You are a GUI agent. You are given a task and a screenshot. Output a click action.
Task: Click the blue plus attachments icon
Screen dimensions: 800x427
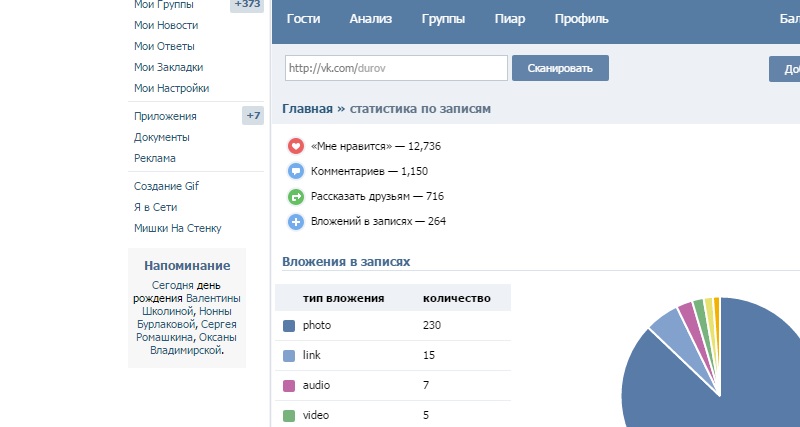[x=296, y=221]
